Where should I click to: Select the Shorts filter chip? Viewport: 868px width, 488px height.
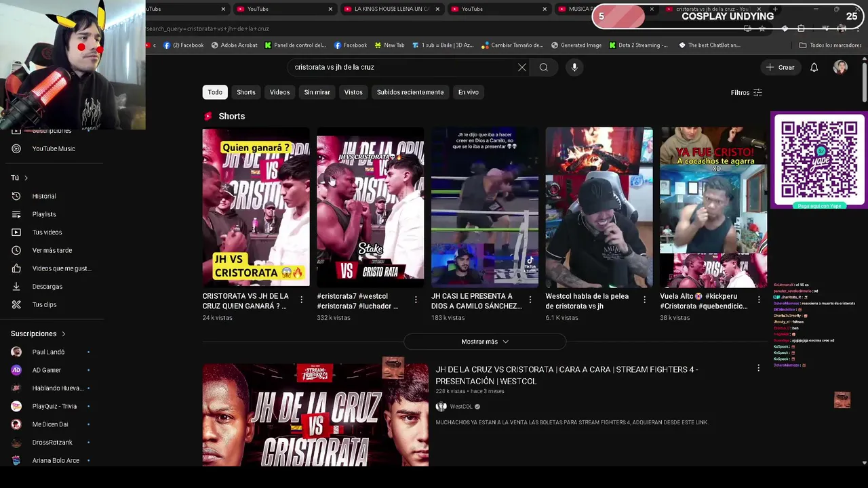click(x=246, y=92)
